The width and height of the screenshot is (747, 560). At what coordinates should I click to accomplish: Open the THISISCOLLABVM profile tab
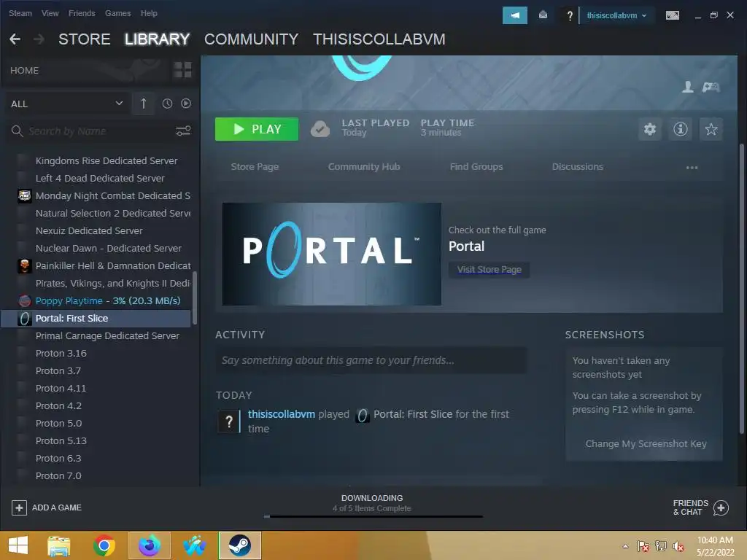379,39
